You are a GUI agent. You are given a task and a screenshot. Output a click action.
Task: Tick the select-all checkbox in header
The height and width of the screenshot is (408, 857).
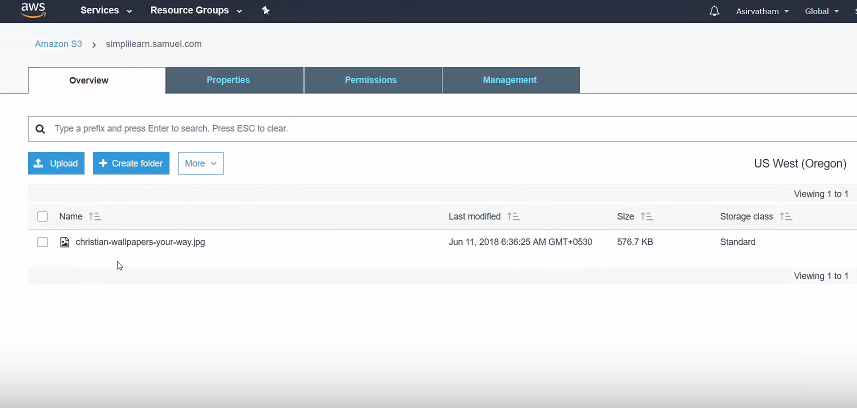coord(42,216)
